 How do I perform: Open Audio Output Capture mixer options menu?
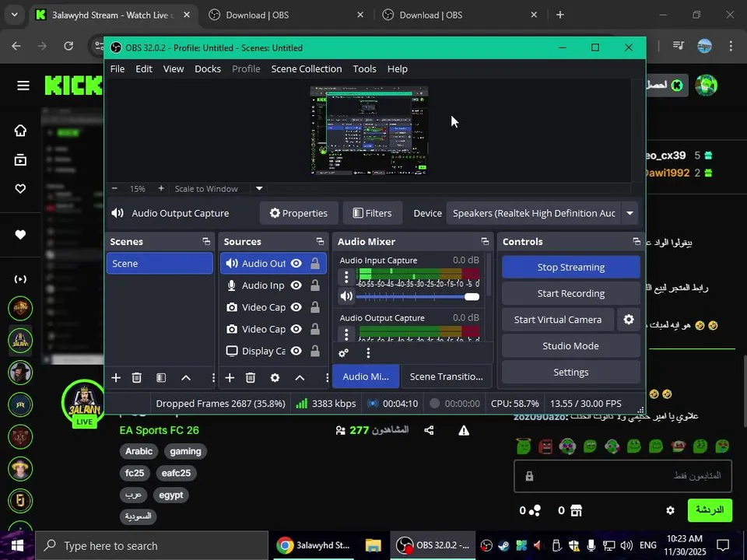pyautogui.click(x=346, y=334)
